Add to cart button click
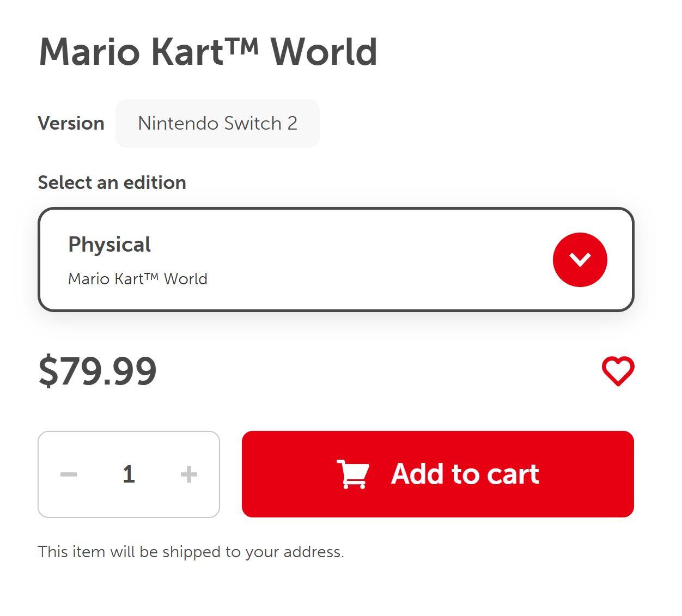 [x=438, y=474]
